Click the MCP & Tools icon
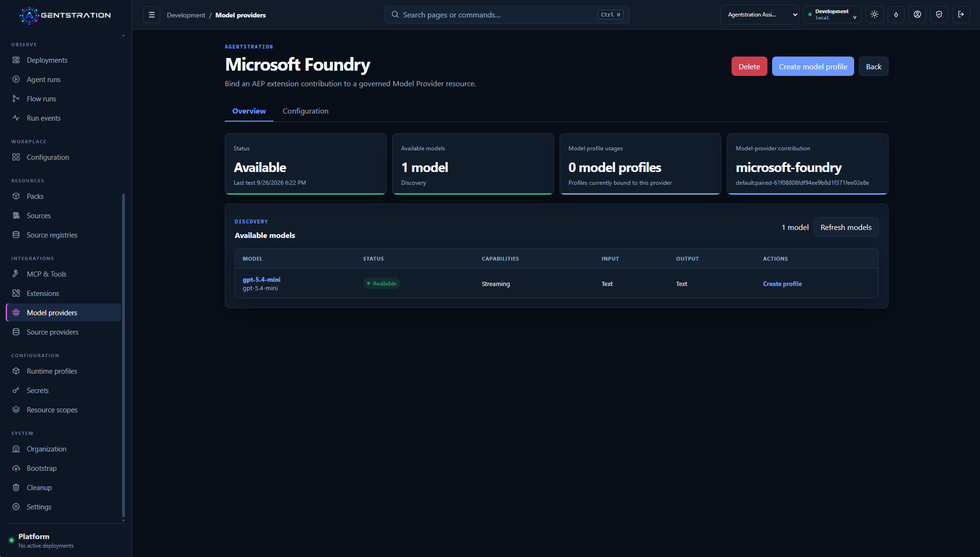 (16, 274)
